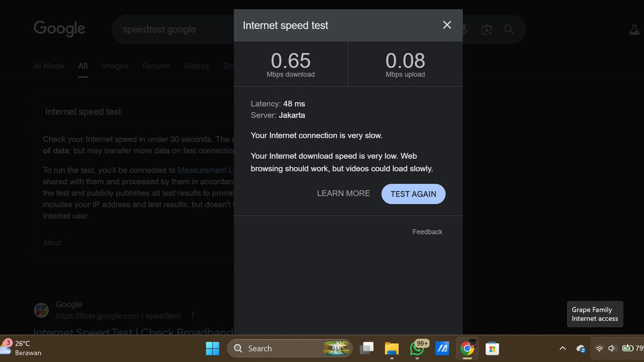This screenshot has height=362, width=644.
Task: Switch to the AI Mode tab
Action: [x=49, y=66]
